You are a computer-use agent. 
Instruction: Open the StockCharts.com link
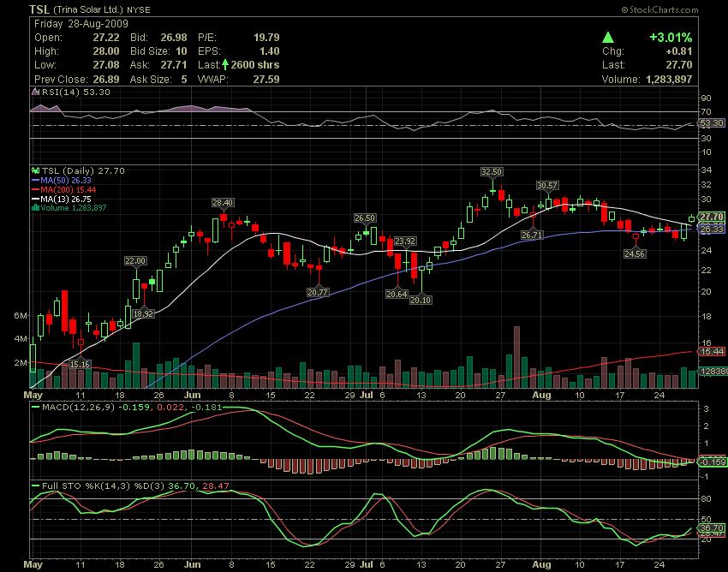click(664, 9)
